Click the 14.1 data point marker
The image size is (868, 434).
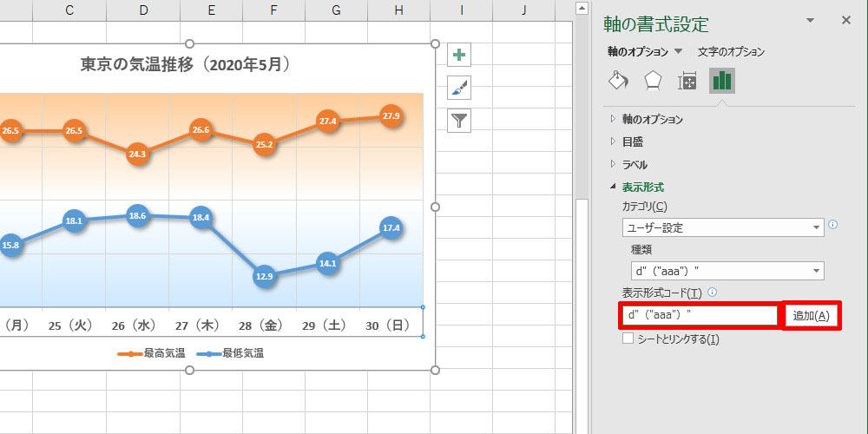[328, 263]
